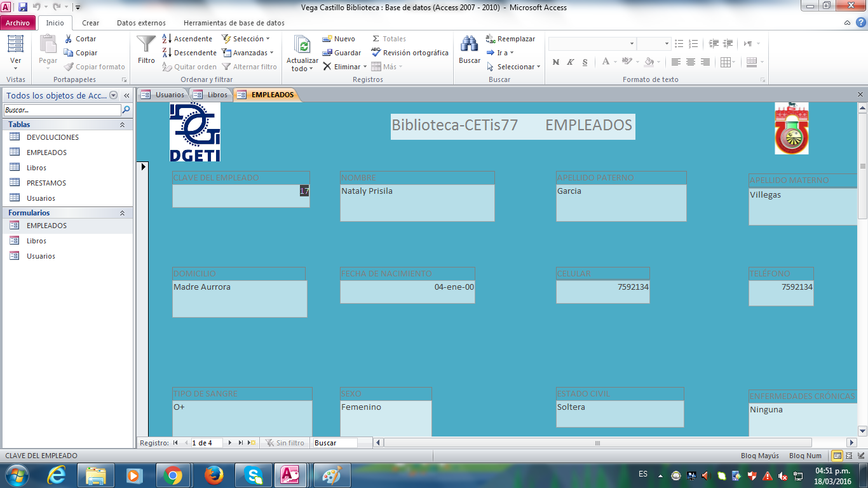Open Windows Start menu orb

17,475
